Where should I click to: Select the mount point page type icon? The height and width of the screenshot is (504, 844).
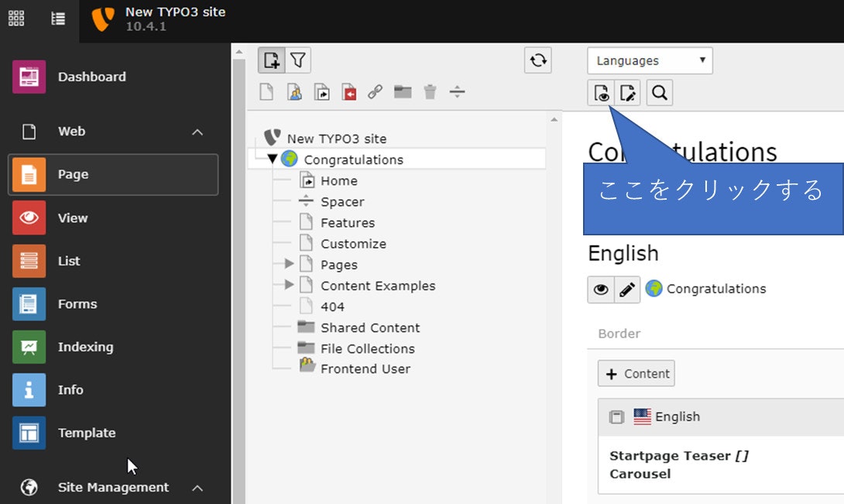point(348,92)
